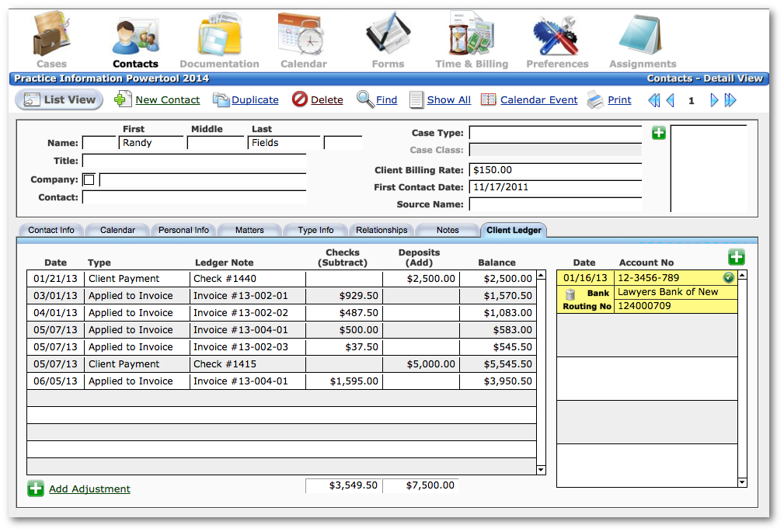This screenshot has width=784, height=532.
Task: Click green plus above bank accounts list
Action: tap(736, 257)
